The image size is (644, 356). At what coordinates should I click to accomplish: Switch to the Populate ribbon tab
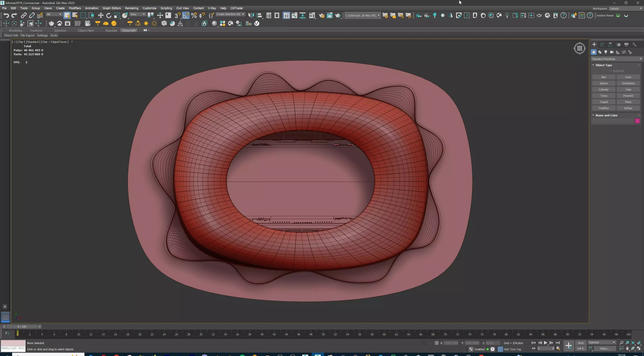[111, 31]
